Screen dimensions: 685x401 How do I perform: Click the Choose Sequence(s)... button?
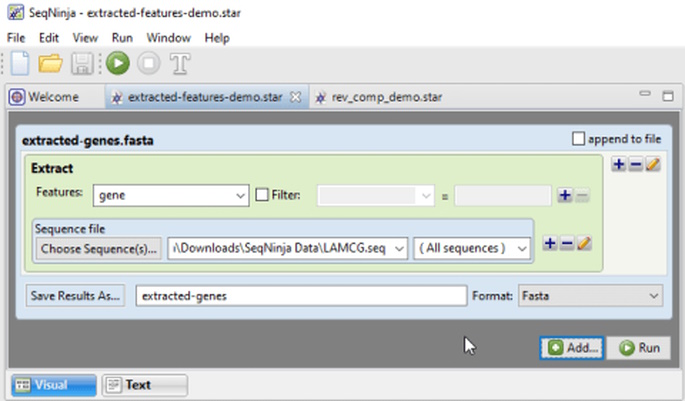tap(98, 249)
